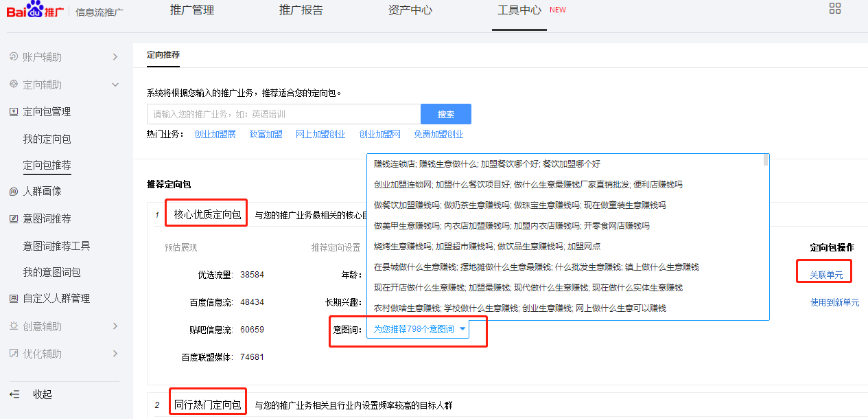Open the 账户辅助 sidebar section
The width and height of the screenshot is (868, 419).
coord(43,56)
